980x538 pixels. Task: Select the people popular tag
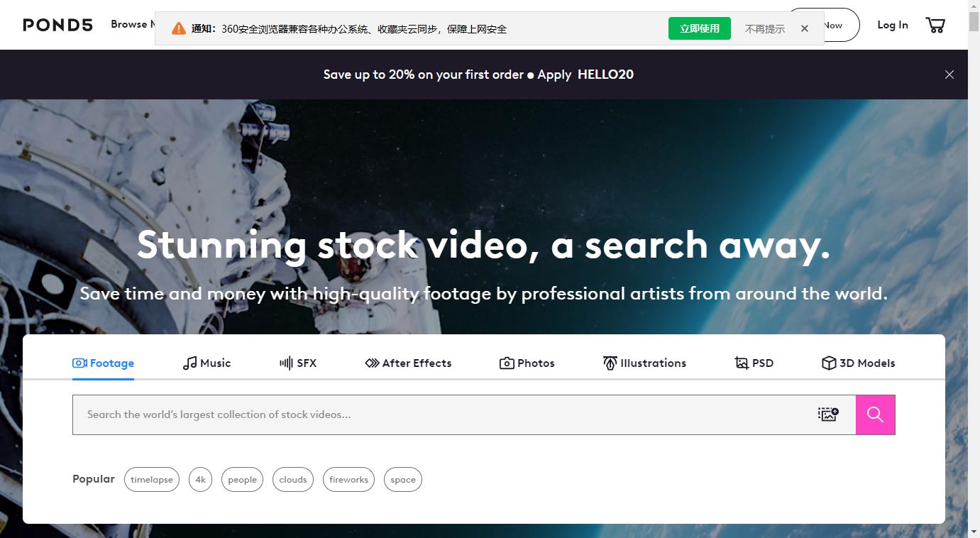point(242,480)
